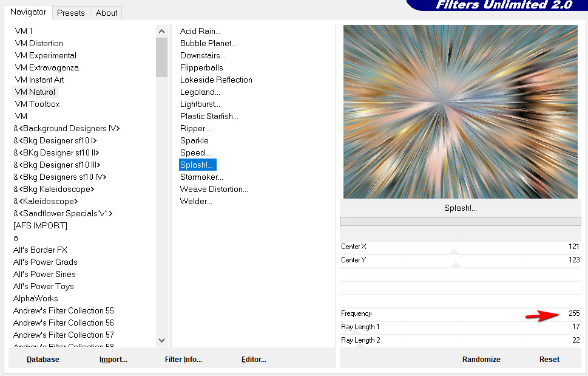Viewport: 588px width, 376px height.
Task: Click the scroll up arrow in category list
Action: [x=161, y=32]
